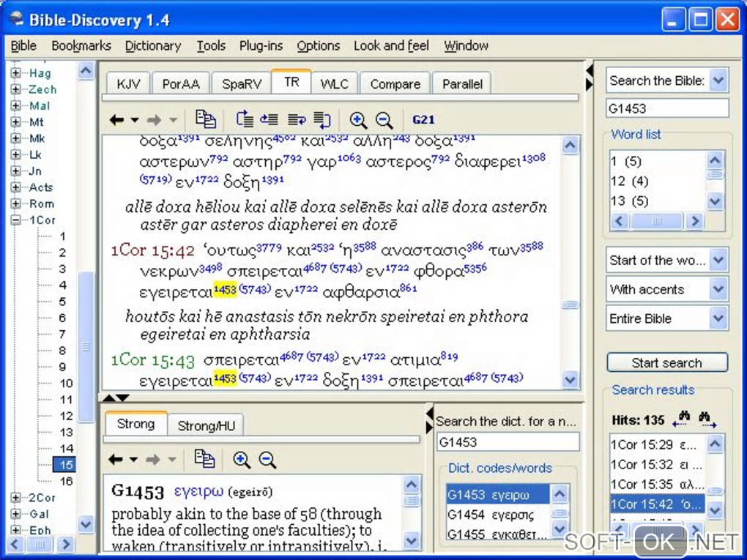Click Word list scrollbar right arrow
The width and height of the screenshot is (747, 560).
tap(694, 221)
